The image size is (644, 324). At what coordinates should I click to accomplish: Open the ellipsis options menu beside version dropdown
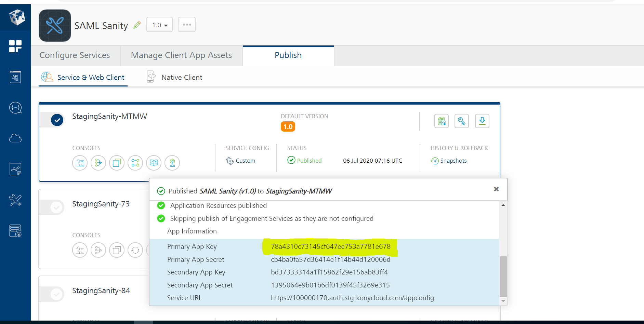[186, 24]
